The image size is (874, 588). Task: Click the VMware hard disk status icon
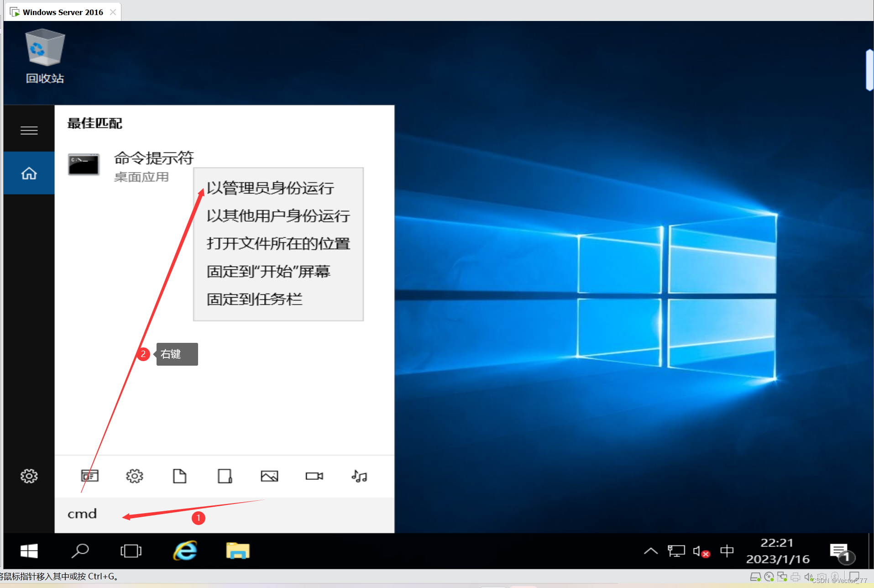(755, 577)
